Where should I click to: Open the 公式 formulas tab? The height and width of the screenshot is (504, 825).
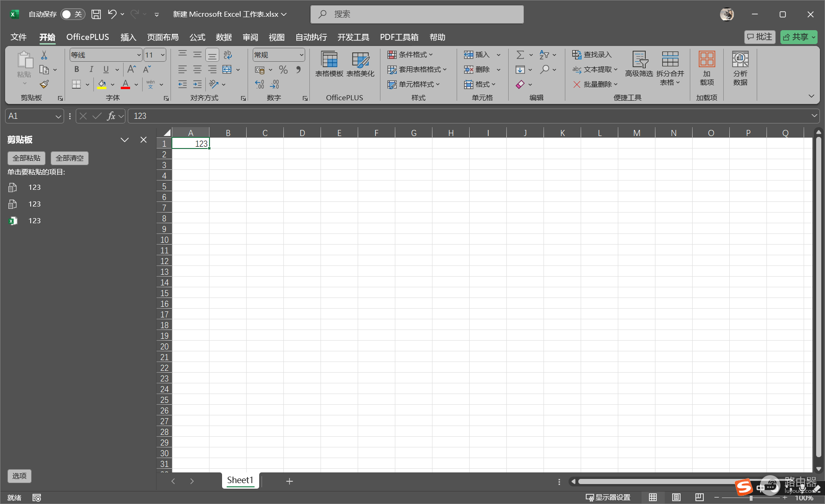[197, 37]
